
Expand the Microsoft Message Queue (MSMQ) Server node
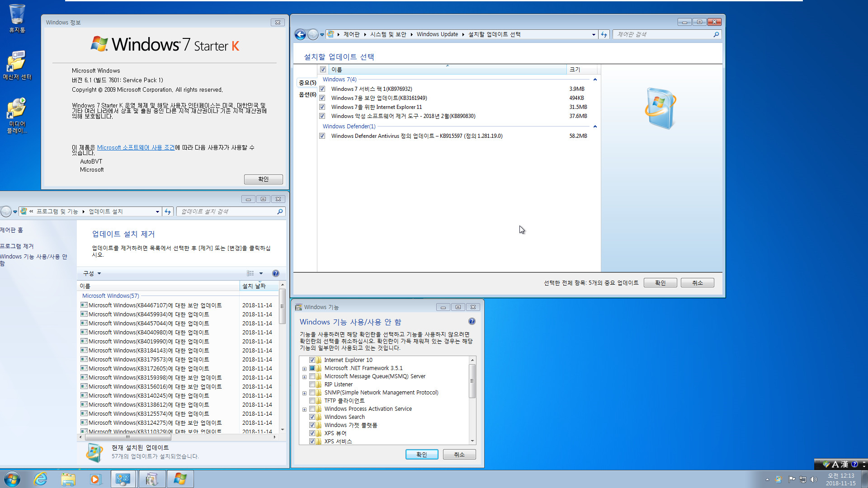304,377
